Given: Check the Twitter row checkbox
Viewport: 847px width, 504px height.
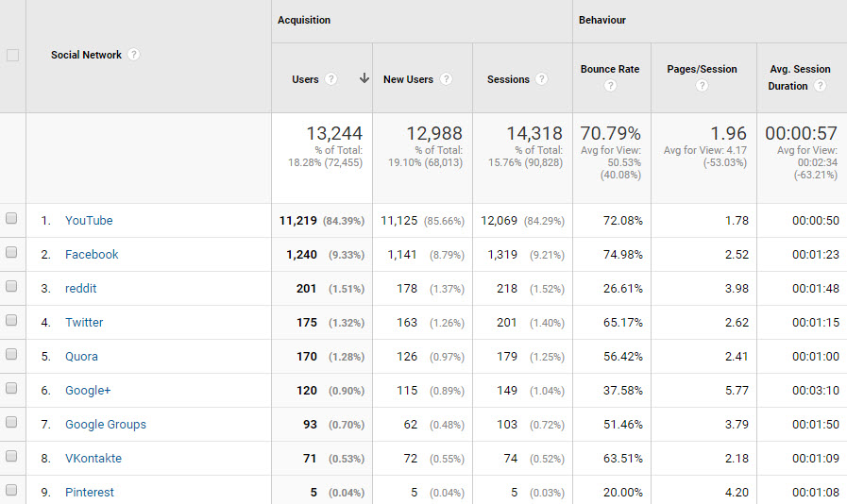Looking at the screenshot, I should tap(11, 320).
